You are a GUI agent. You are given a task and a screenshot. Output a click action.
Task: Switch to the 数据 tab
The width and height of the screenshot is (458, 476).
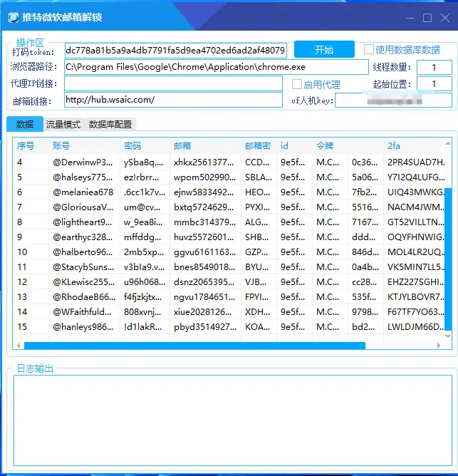tap(25, 124)
